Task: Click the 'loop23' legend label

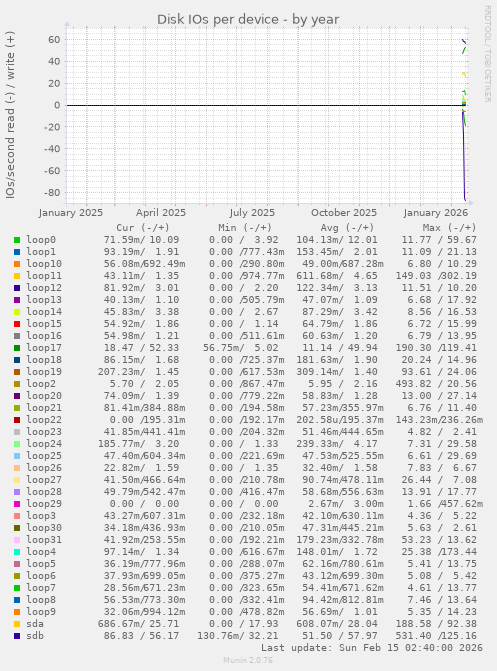Action: (x=44, y=432)
